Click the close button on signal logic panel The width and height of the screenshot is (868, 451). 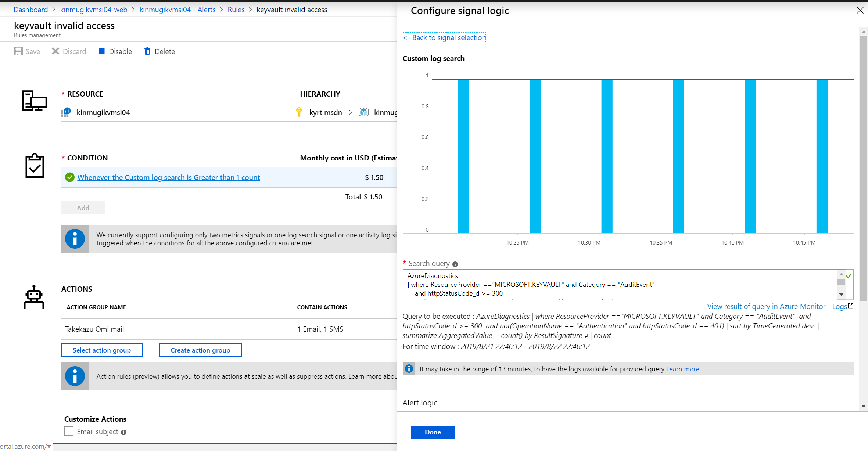860,10
